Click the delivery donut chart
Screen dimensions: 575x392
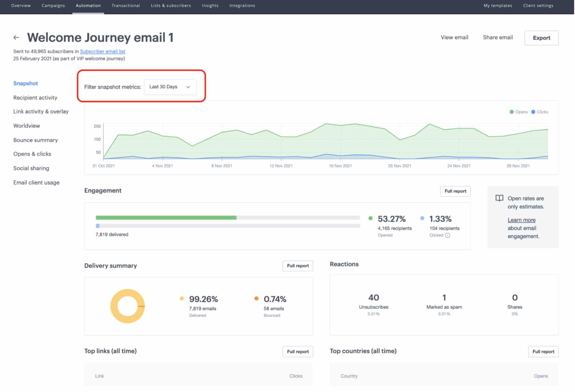(x=127, y=306)
